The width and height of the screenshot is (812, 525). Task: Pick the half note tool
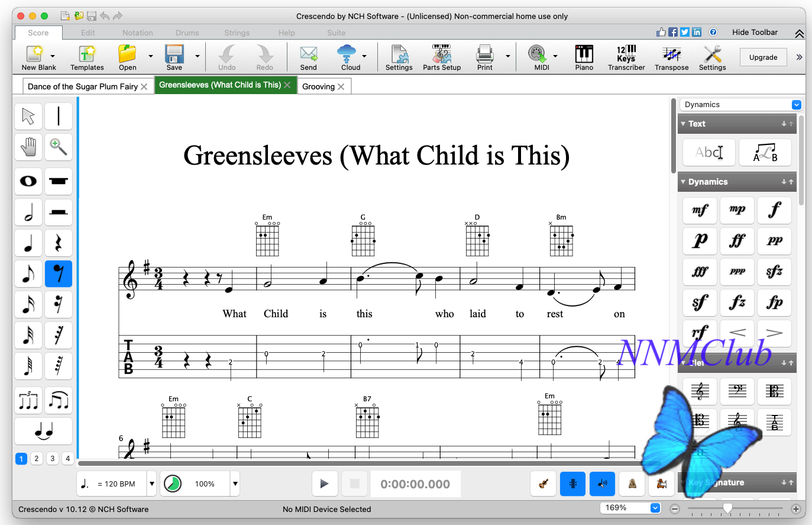point(28,212)
